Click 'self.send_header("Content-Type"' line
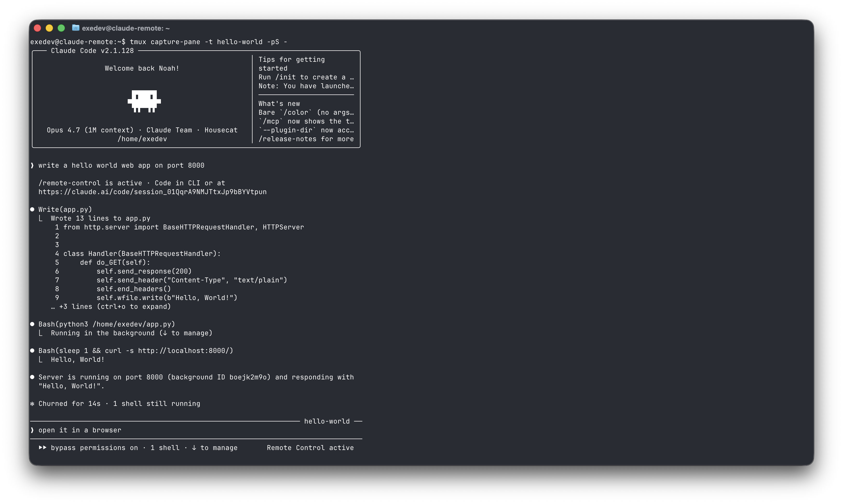843x504 pixels. [192, 280]
